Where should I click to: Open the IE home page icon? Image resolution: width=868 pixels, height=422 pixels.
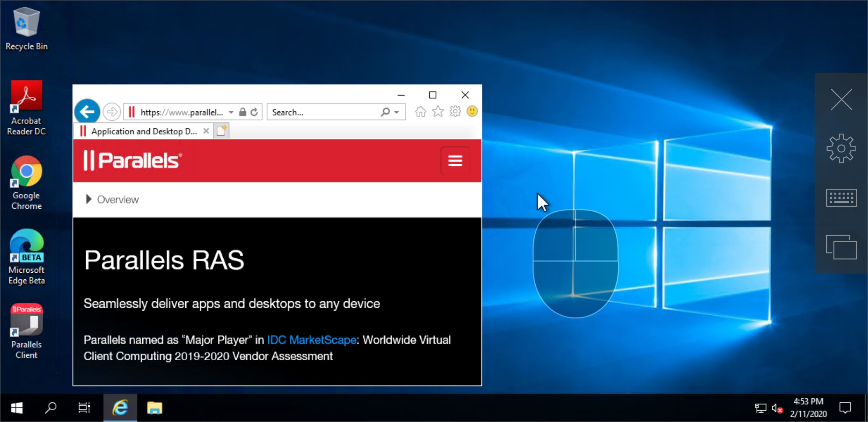[x=421, y=112]
